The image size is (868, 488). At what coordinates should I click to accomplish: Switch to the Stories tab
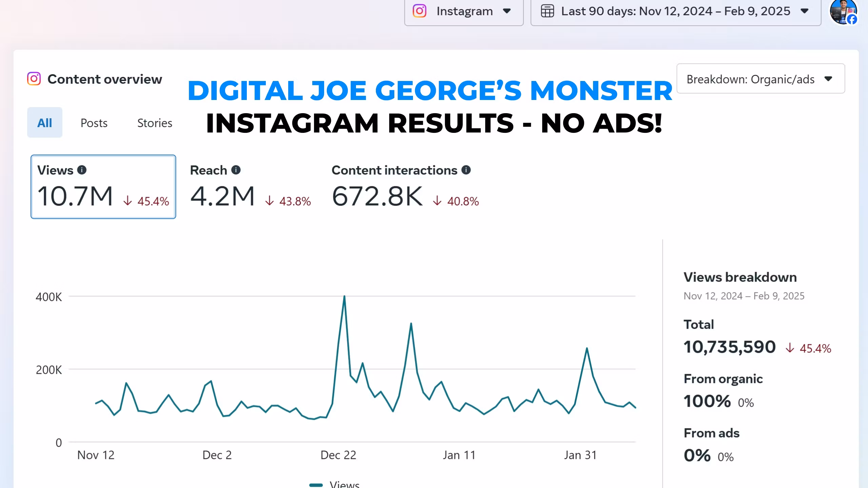pyautogui.click(x=155, y=123)
